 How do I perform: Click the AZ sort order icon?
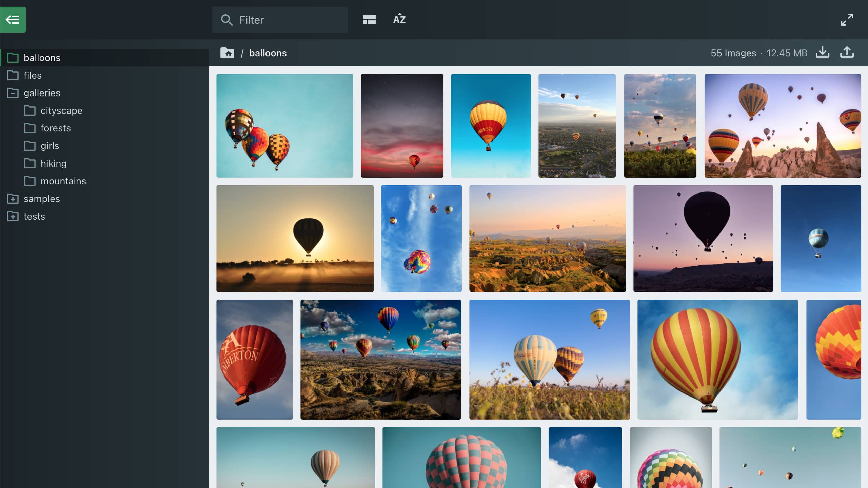point(399,19)
